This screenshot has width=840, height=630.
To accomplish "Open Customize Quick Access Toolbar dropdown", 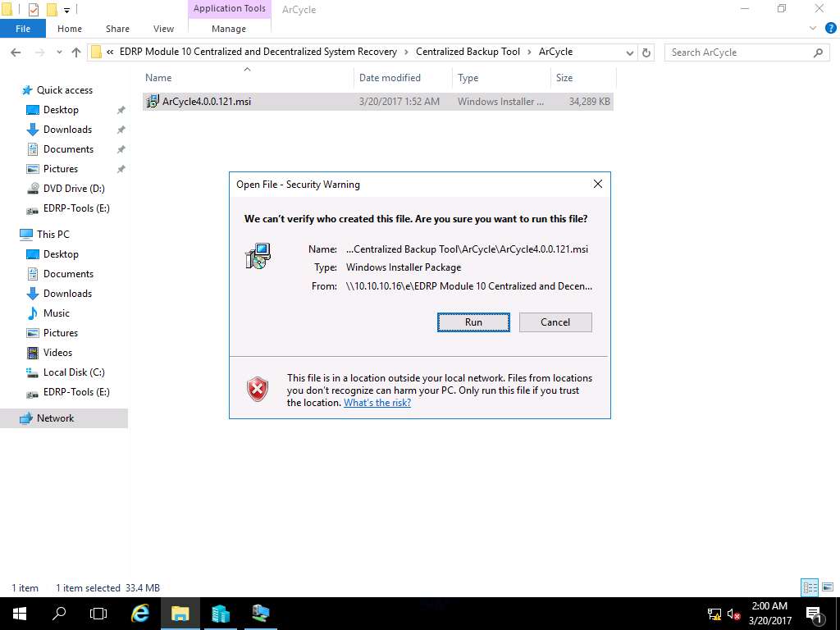I will click(x=67, y=10).
